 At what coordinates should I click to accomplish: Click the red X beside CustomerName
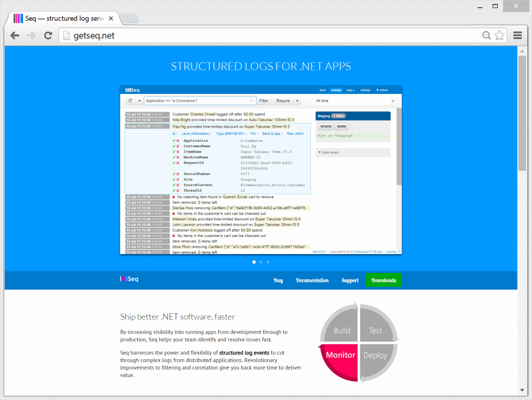(x=178, y=146)
